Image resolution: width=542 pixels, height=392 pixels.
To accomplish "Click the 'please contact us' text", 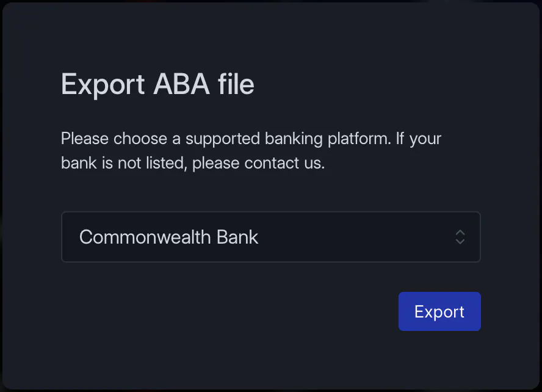I will (x=258, y=163).
